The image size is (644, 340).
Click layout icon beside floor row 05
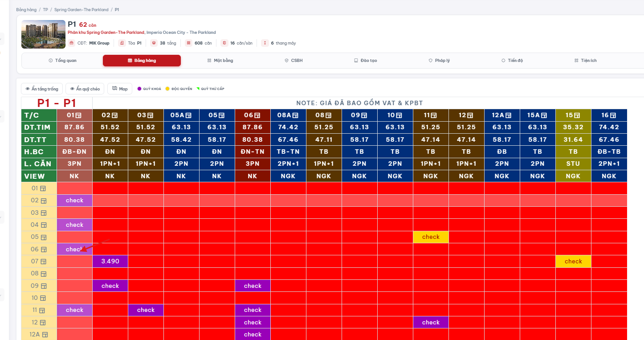point(43,238)
